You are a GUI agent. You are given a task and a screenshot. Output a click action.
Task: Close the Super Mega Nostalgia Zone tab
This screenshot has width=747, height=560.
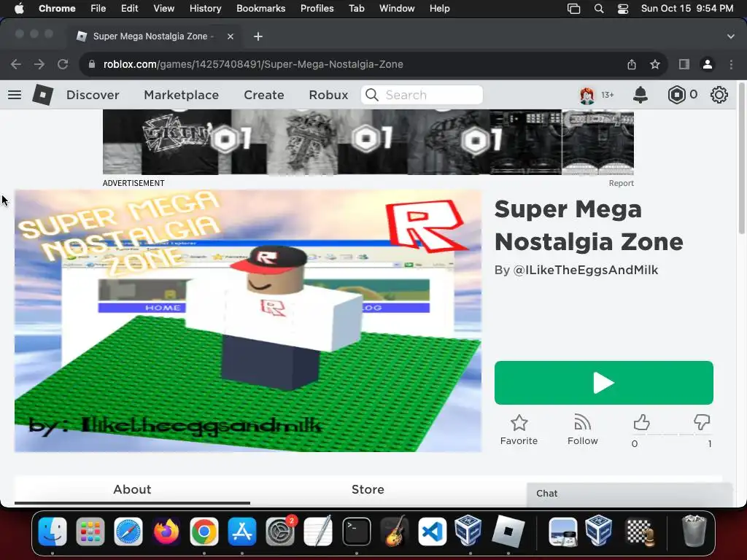point(231,36)
